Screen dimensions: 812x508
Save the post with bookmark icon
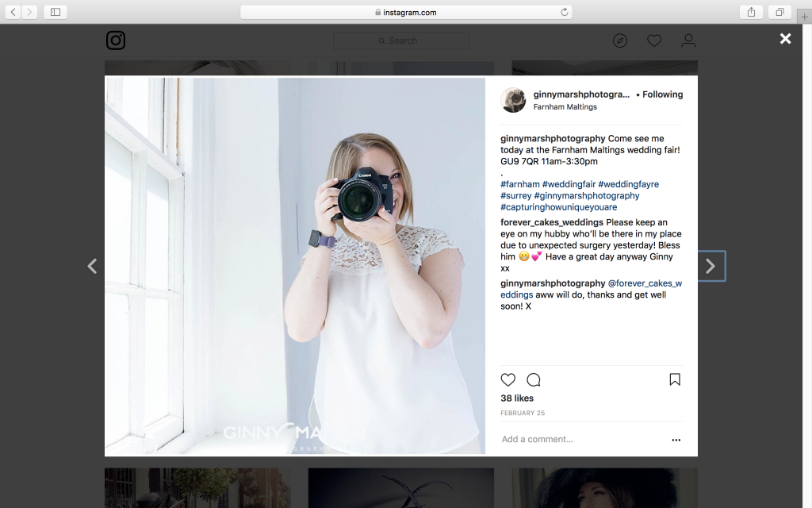tap(675, 379)
